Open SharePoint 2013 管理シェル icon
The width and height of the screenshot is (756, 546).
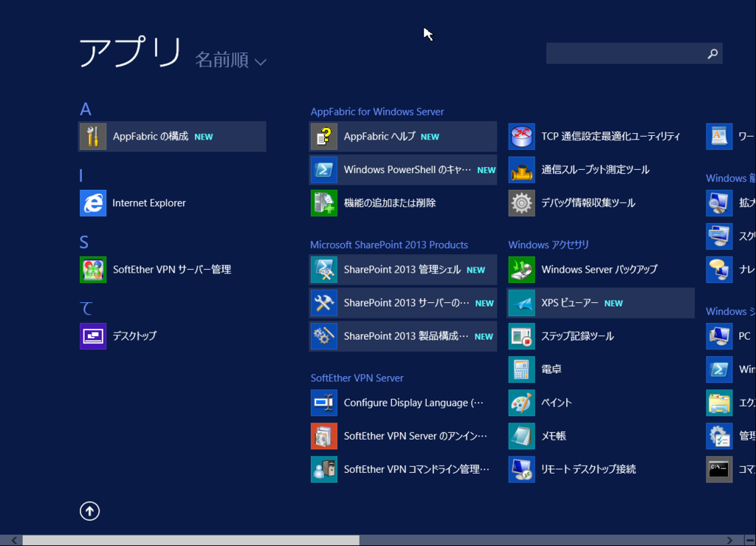[x=324, y=270]
